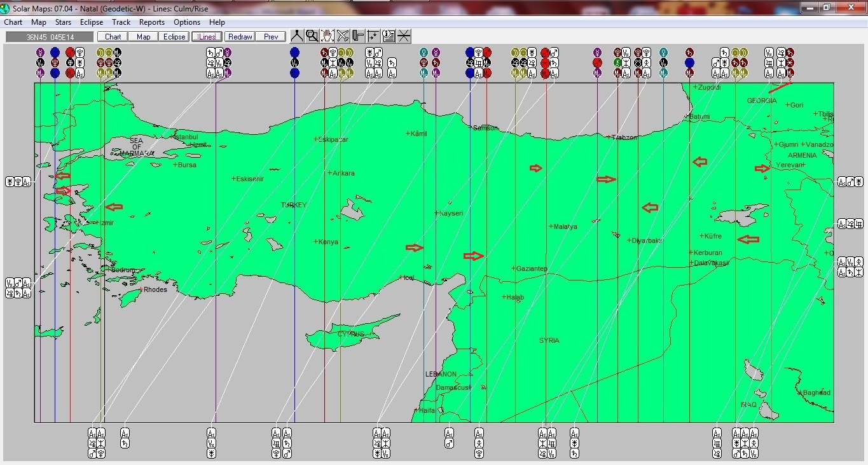Select the divider measuring tool on the toolbar
The width and height of the screenshot is (868, 465).
click(297, 36)
